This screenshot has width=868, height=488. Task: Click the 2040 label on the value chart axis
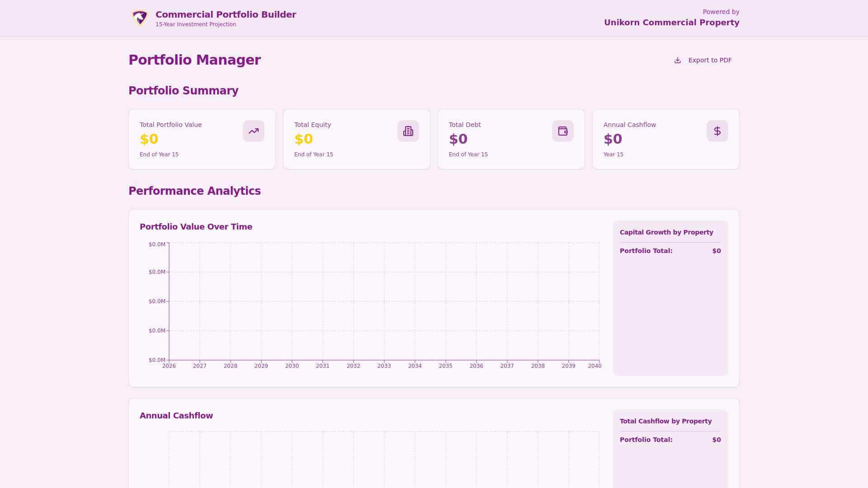594,366
